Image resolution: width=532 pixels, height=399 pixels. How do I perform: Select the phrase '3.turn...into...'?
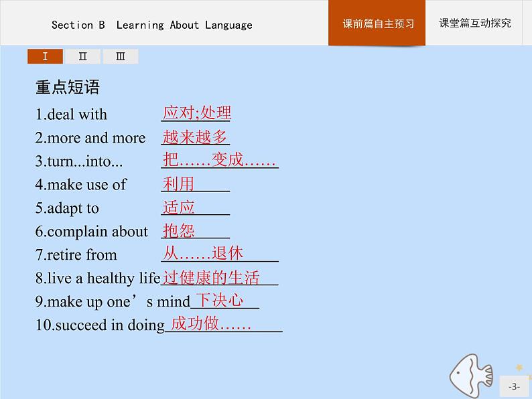(78, 161)
